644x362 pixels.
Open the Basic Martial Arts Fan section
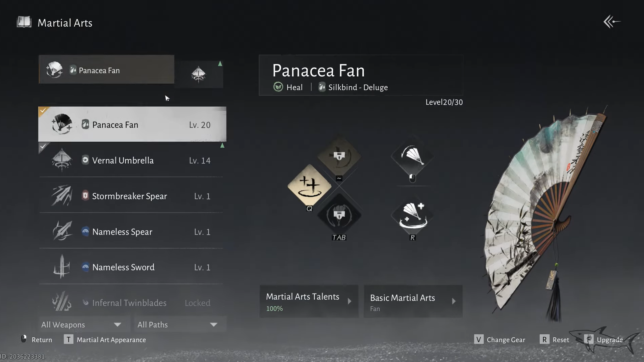(413, 301)
